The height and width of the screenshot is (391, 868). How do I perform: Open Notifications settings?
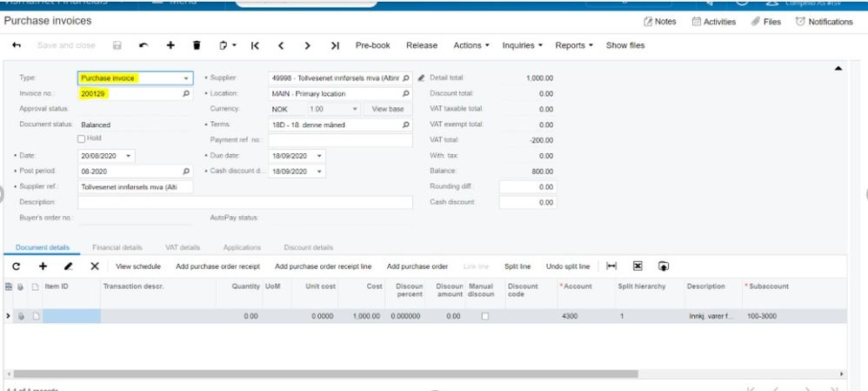(x=825, y=22)
